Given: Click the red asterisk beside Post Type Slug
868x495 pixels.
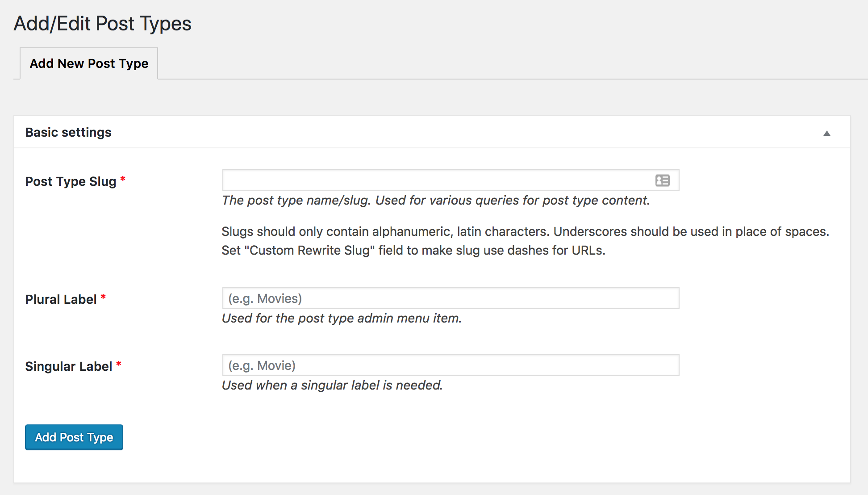Looking at the screenshot, I should 123,179.
